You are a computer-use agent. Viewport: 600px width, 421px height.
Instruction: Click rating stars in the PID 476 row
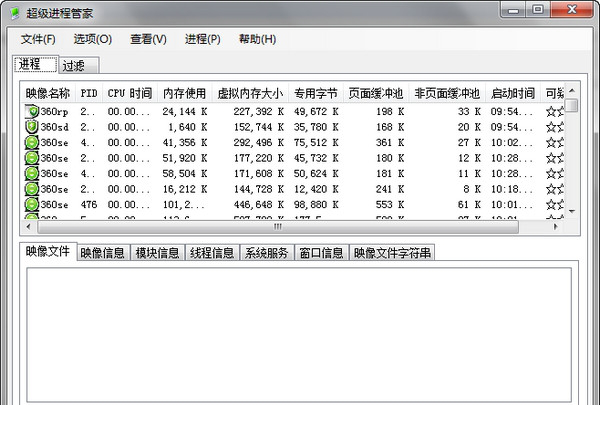point(555,204)
